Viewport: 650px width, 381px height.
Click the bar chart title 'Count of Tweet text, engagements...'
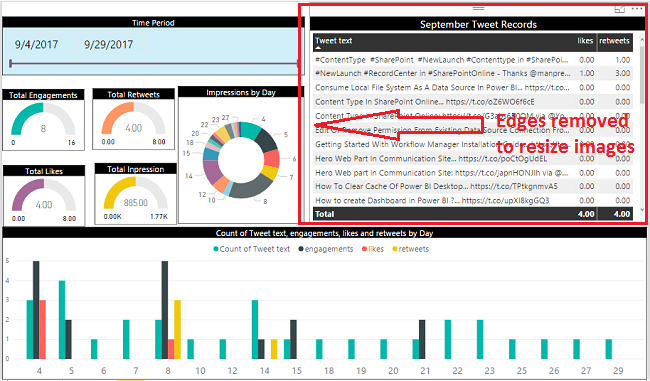coord(324,233)
